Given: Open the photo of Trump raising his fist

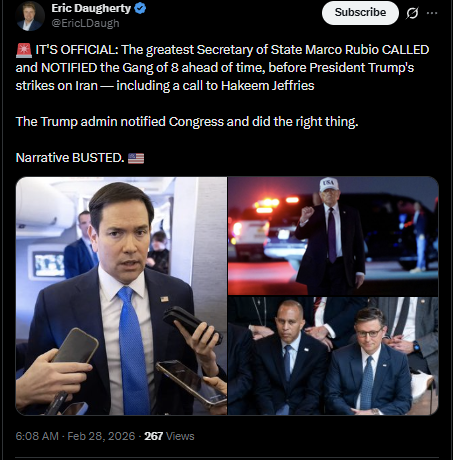Looking at the screenshot, I should coord(333,236).
